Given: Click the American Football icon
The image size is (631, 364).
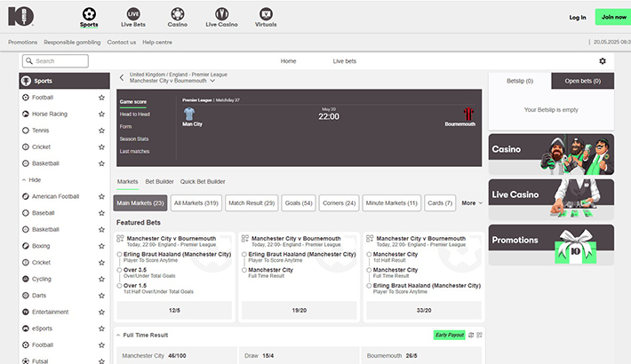Looking at the screenshot, I should pyautogui.click(x=26, y=196).
